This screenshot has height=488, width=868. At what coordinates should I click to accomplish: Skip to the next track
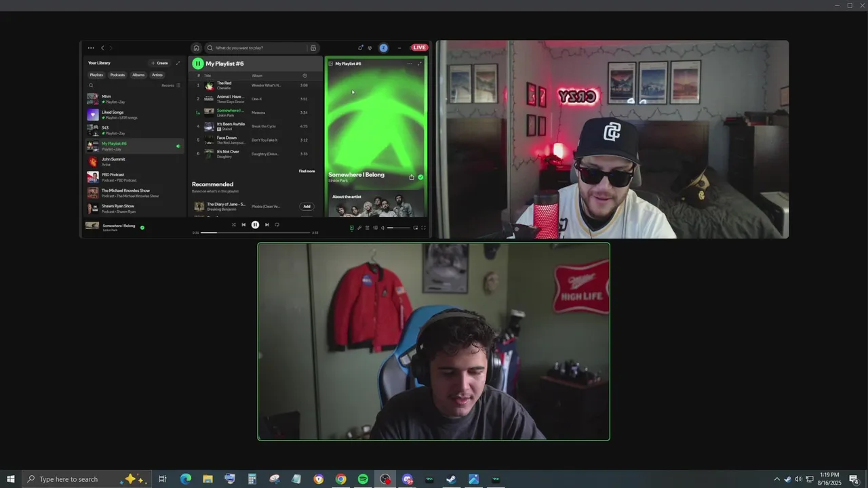(267, 225)
